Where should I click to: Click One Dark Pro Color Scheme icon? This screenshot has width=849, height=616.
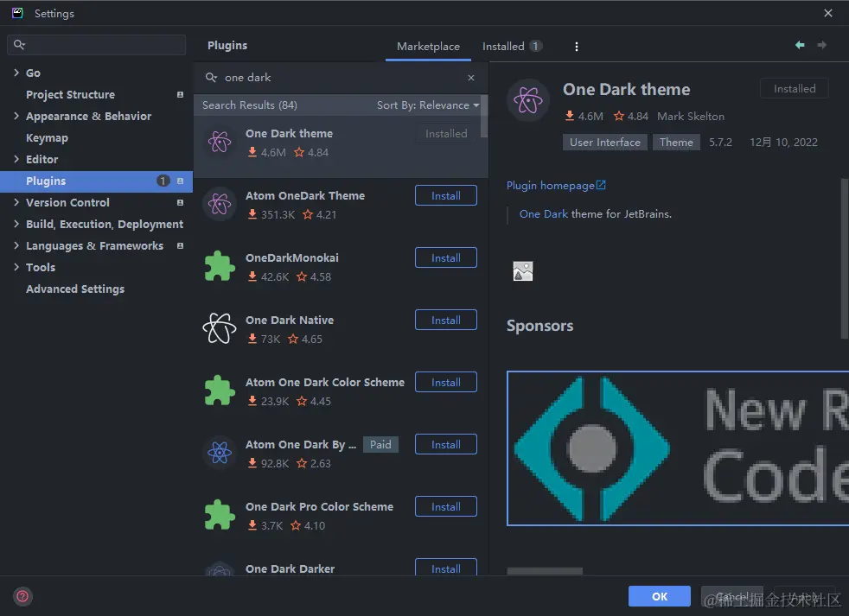tap(220, 515)
